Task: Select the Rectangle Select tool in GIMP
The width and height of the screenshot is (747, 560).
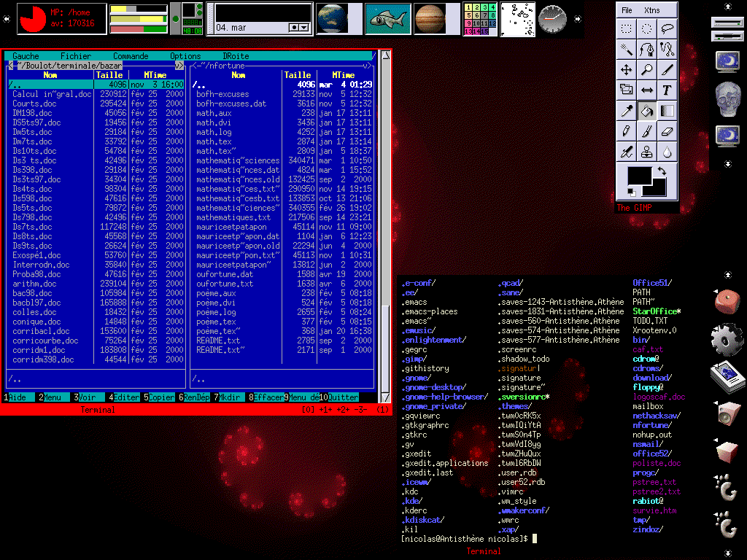Action: tap(626, 29)
